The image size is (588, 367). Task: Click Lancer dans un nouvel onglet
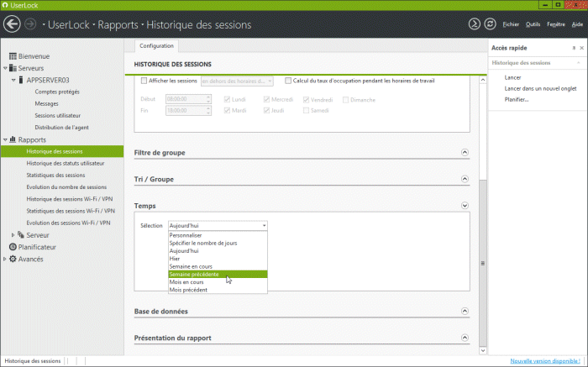[x=540, y=88]
